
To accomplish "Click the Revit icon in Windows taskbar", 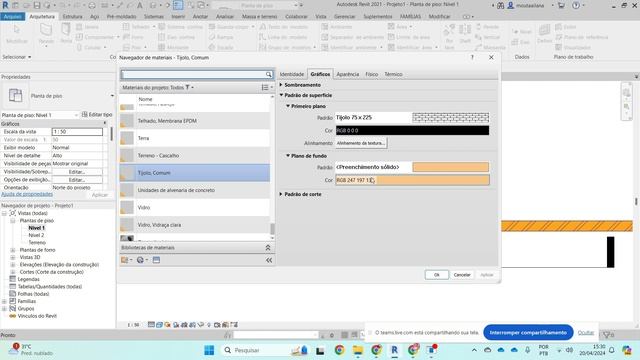I will coord(394,350).
